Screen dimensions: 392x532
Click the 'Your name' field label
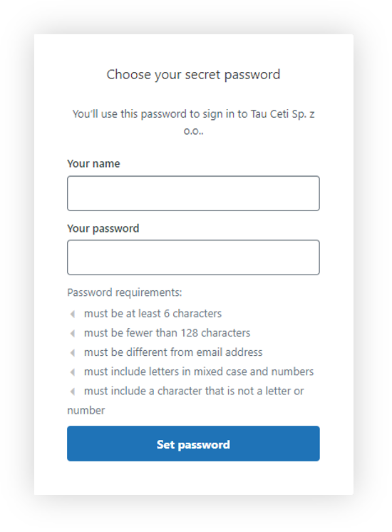[x=93, y=163]
